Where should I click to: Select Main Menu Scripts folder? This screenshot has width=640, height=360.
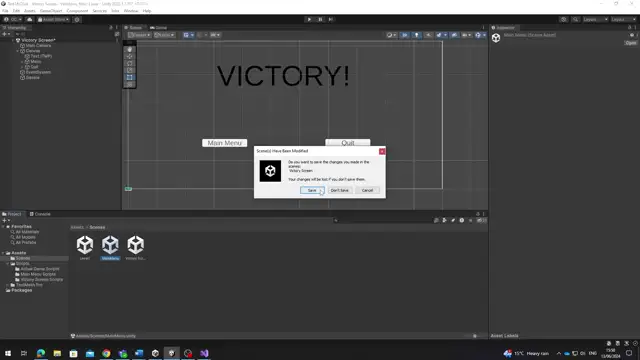(35, 274)
